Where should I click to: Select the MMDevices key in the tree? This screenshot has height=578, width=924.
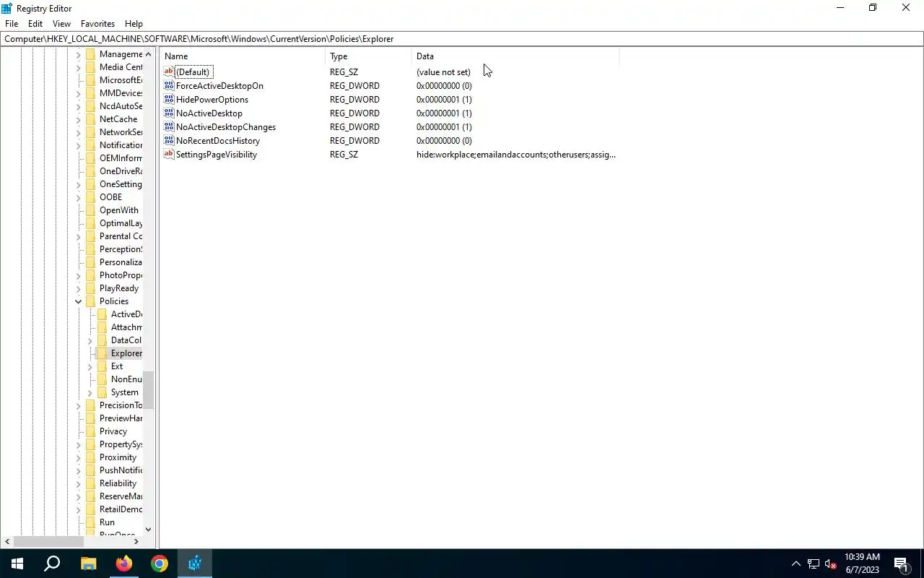(121, 93)
